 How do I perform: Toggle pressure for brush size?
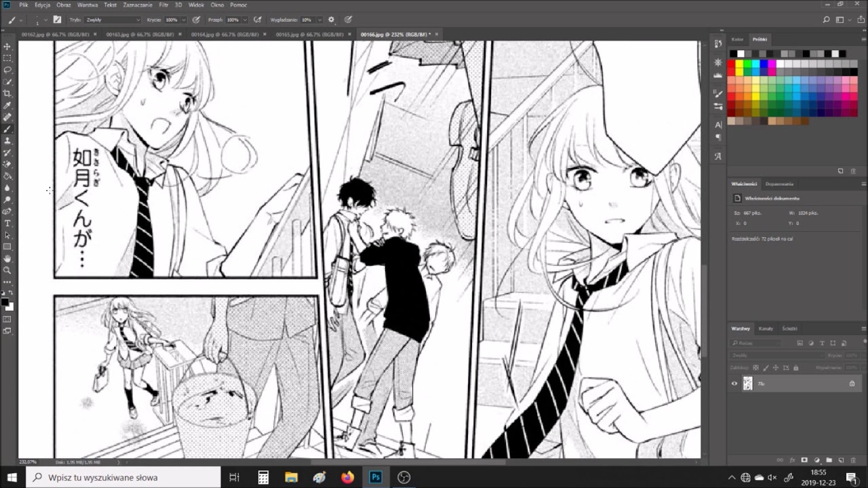pyautogui.click(x=348, y=20)
